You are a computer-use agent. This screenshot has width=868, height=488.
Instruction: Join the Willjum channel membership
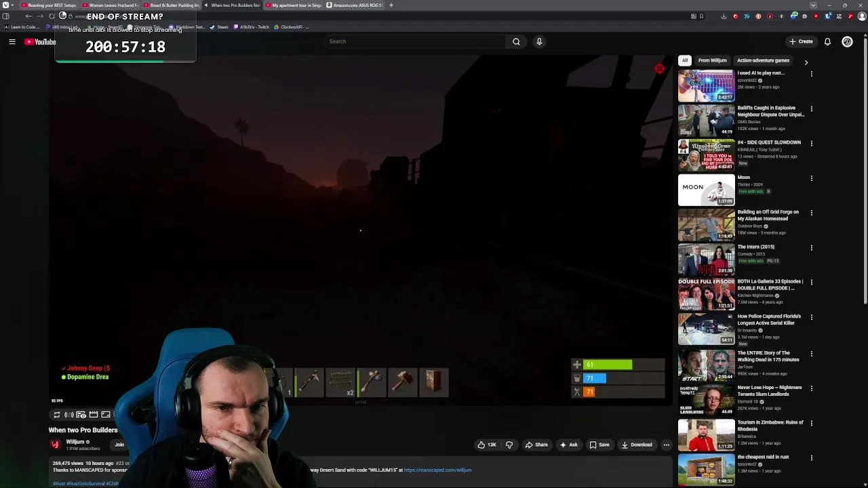pyautogui.click(x=119, y=445)
